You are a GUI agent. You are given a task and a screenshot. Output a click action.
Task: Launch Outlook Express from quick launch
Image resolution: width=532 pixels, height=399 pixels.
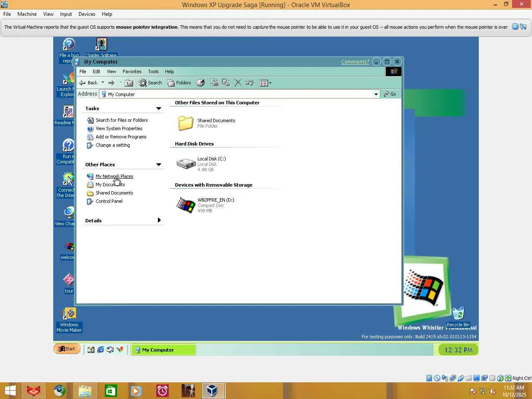(110, 350)
